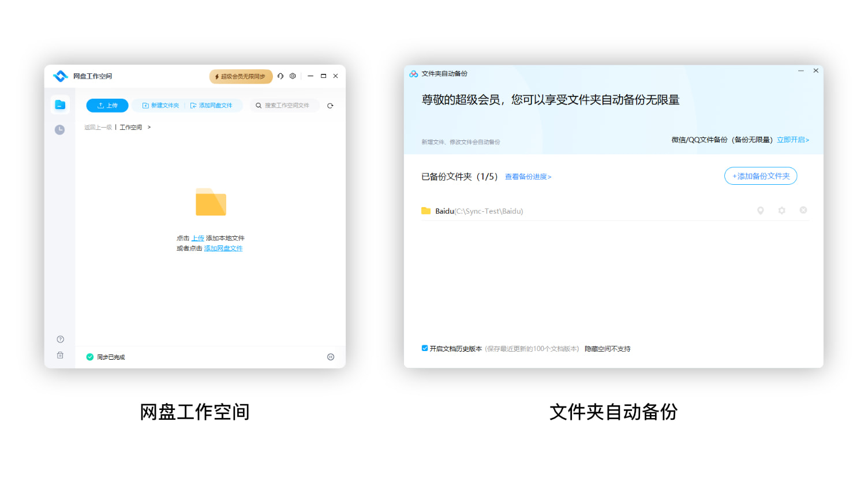The height and width of the screenshot is (485, 868).
Task: Remove the Baidu folder backup via X icon
Action: point(803,210)
